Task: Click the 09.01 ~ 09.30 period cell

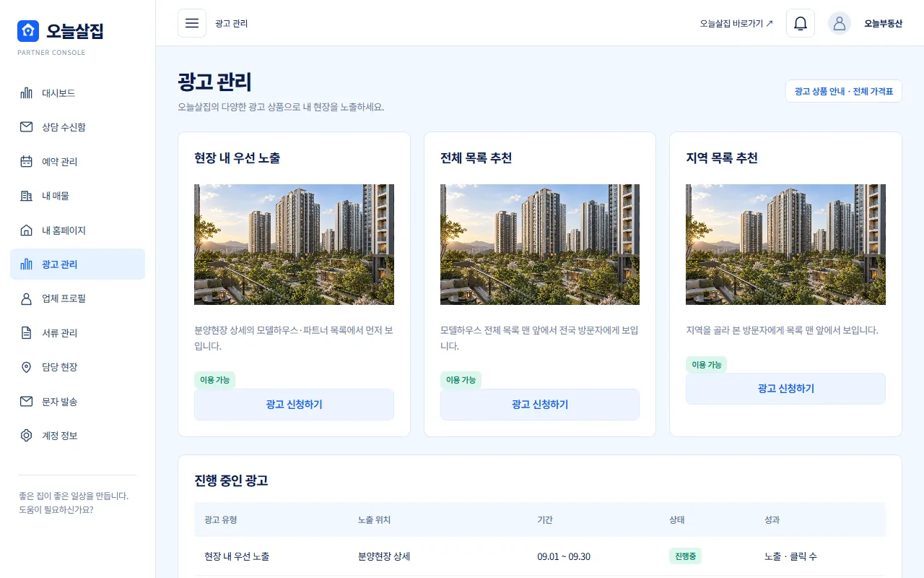Action: pos(564,556)
